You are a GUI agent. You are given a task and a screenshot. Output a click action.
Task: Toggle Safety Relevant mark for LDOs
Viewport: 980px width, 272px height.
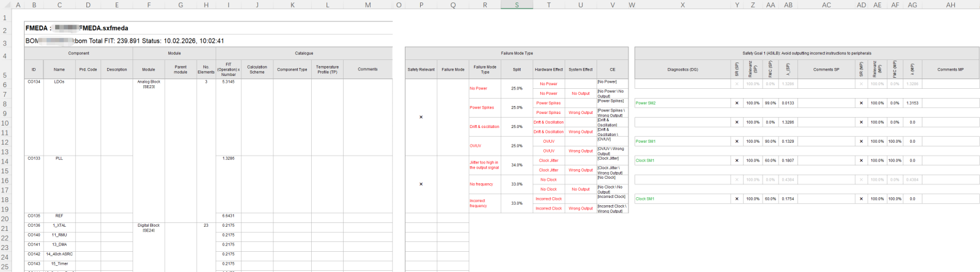pyautogui.click(x=421, y=117)
